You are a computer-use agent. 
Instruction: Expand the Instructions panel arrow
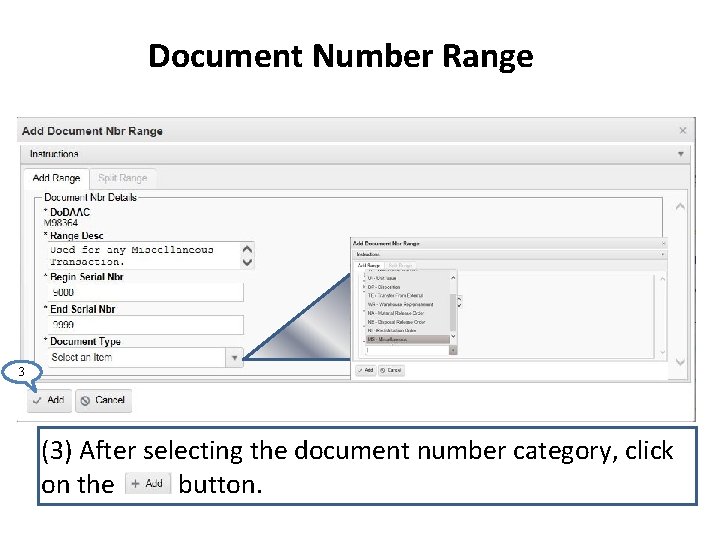681,154
